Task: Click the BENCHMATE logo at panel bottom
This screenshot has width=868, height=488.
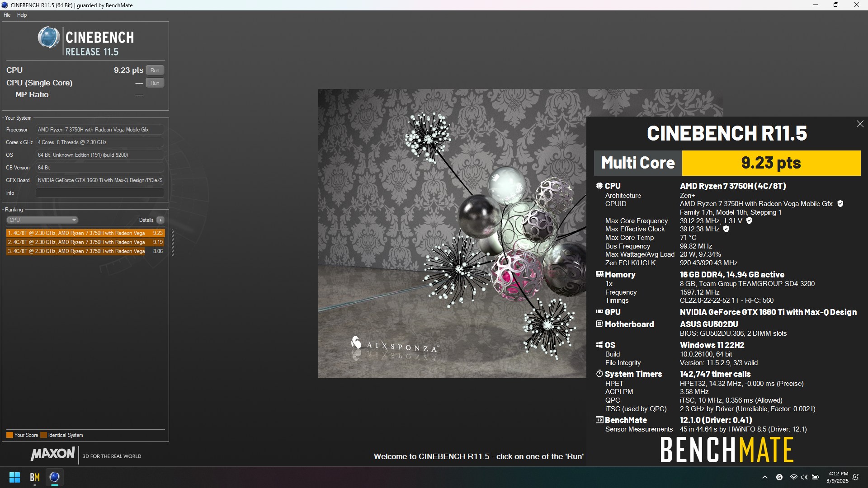Action: pyautogui.click(x=727, y=450)
